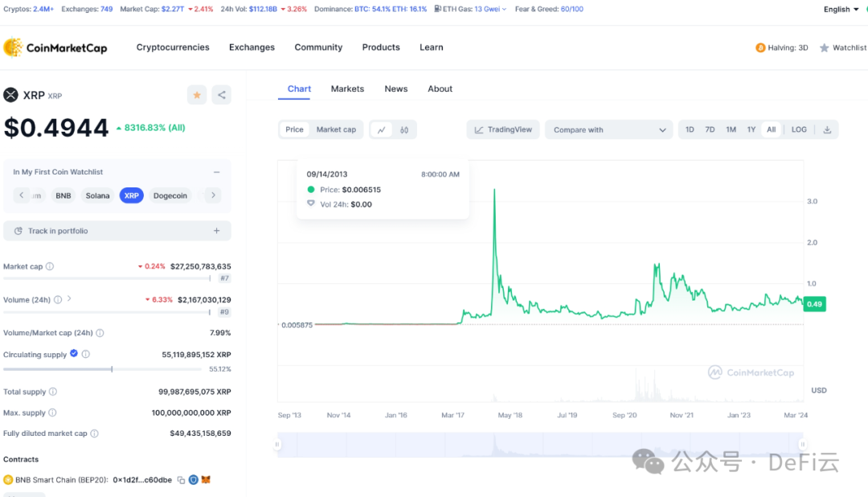
Task: Select the 7D time range
Action: (x=710, y=129)
